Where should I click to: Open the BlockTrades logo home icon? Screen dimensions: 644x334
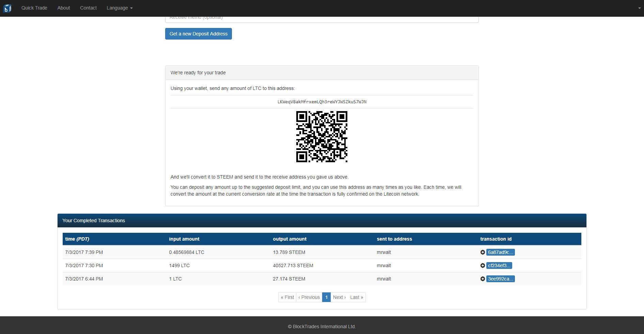click(7, 8)
